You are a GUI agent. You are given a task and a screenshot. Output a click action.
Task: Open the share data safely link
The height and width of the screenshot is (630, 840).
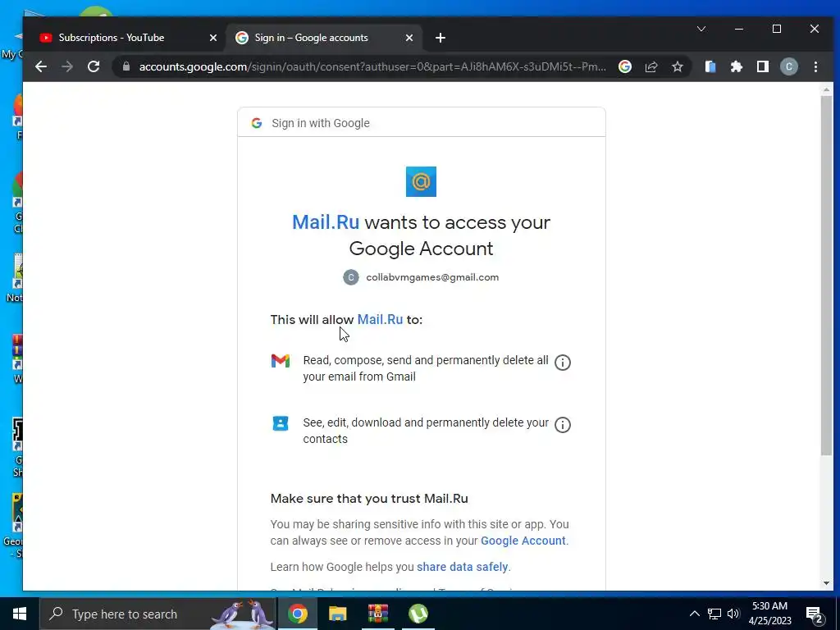(463, 567)
